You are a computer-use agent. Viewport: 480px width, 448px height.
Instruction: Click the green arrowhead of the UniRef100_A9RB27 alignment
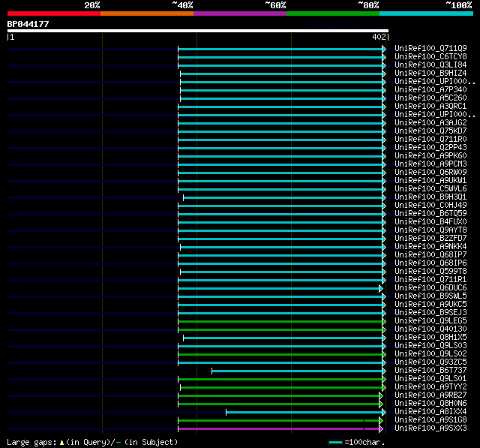click(381, 395)
